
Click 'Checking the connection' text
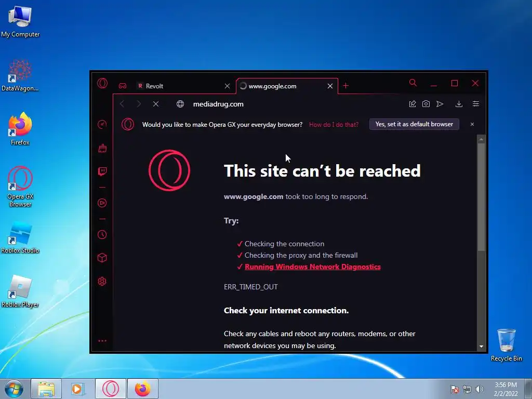[284, 244]
